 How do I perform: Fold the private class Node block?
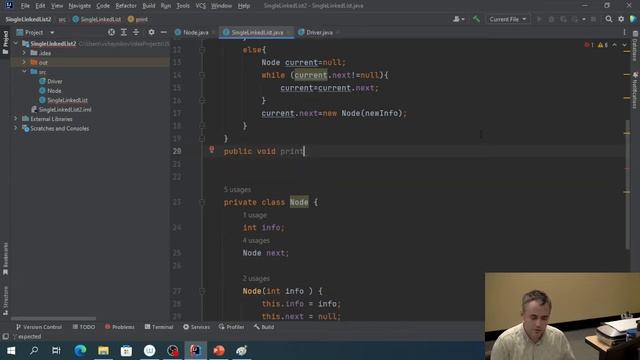[202, 202]
